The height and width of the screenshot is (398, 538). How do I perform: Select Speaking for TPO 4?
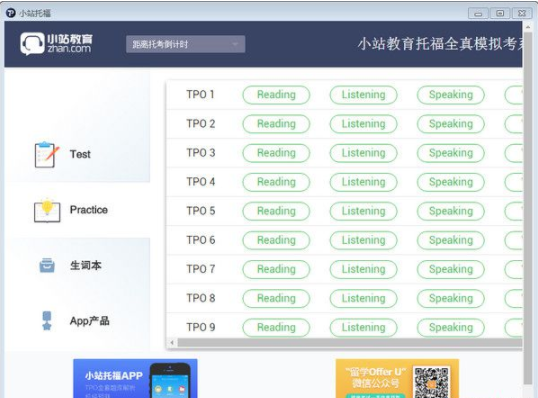click(451, 182)
